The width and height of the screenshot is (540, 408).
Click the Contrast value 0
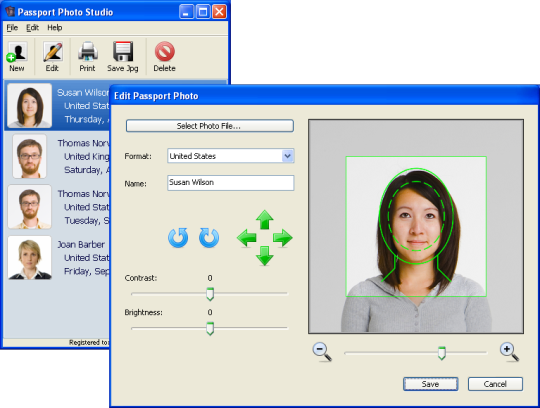coord(210,278)
